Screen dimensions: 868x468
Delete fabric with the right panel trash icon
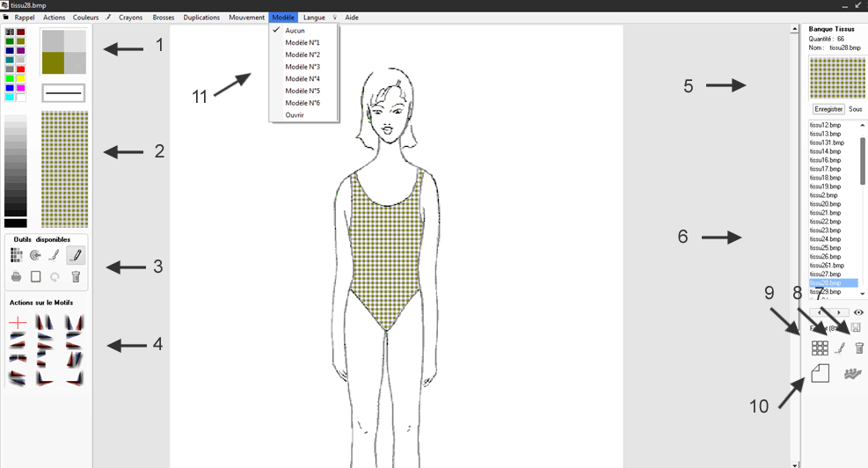(x=859, y=348)
